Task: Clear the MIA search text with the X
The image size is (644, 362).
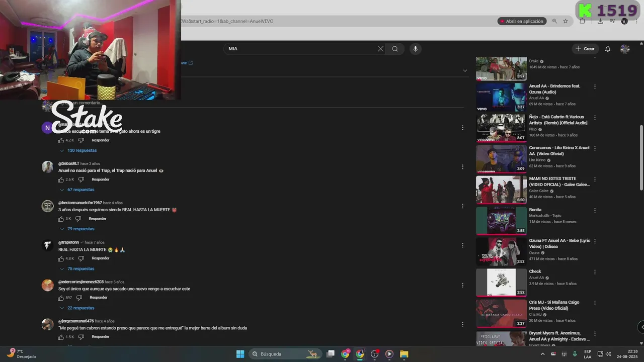Action: click(380, 49)
